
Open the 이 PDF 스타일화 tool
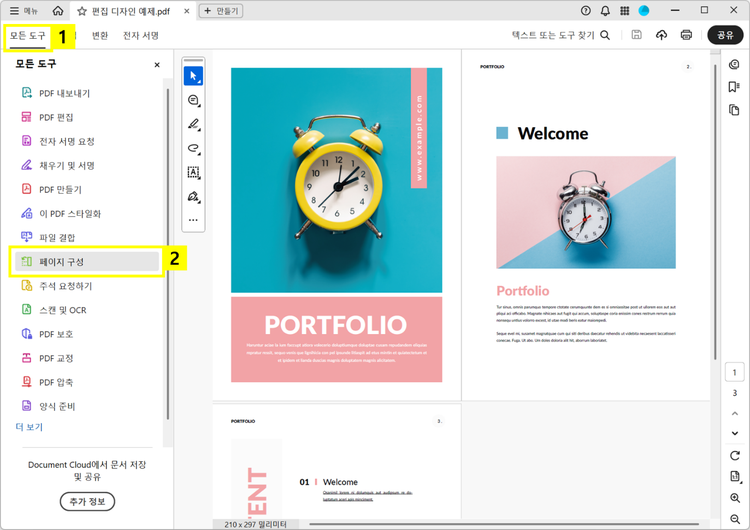pyautogui.click(x=86, y=213)
